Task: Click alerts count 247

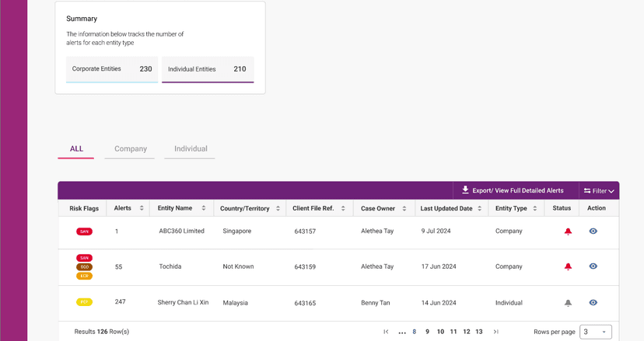Action: click(x=120, y=301)
